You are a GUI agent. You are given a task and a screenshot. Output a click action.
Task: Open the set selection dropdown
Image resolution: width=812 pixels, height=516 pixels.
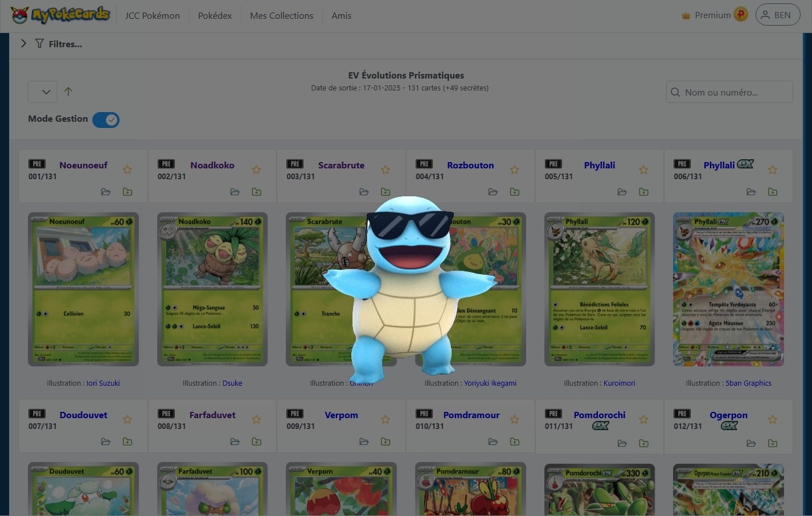coord(42,92)
